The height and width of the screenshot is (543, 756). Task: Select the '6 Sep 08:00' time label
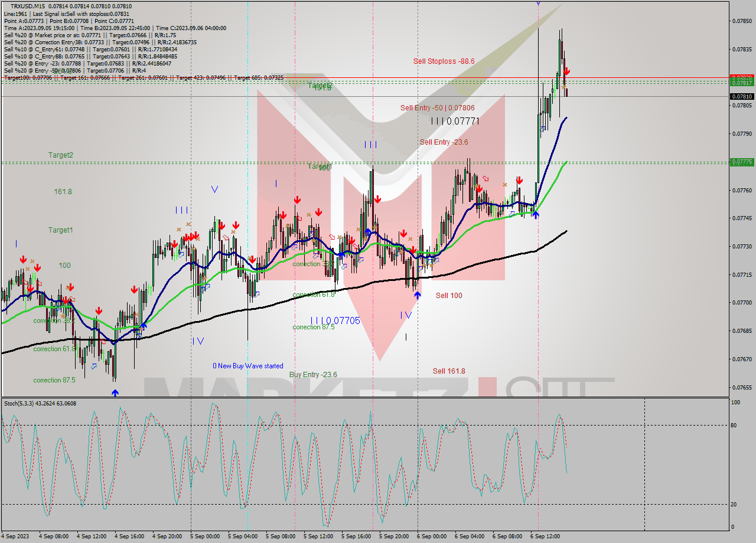507,537
